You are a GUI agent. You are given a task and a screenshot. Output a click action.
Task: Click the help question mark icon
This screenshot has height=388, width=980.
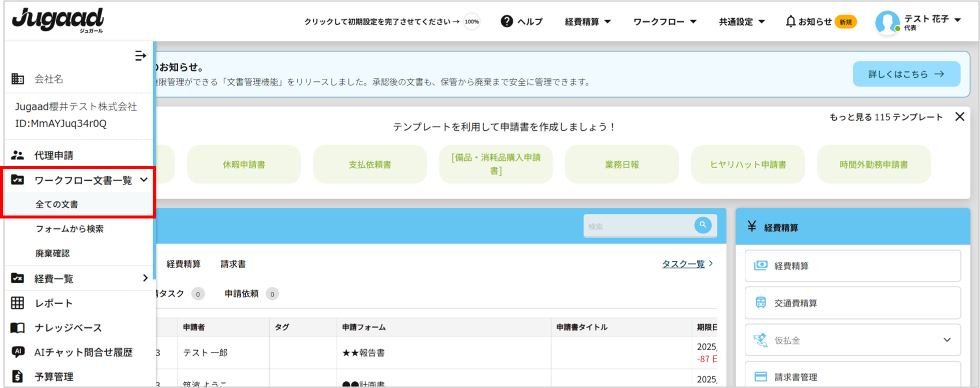pos(507,21)
